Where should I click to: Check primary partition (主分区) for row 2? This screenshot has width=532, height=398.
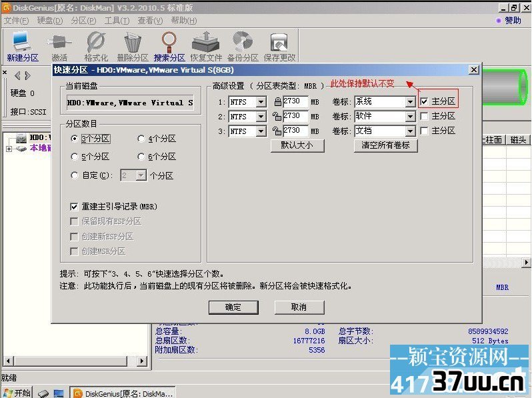pos(424,116)
